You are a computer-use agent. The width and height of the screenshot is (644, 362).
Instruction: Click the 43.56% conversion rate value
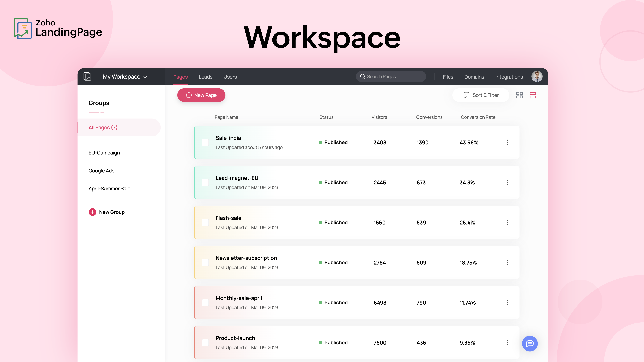coord(469,142)
